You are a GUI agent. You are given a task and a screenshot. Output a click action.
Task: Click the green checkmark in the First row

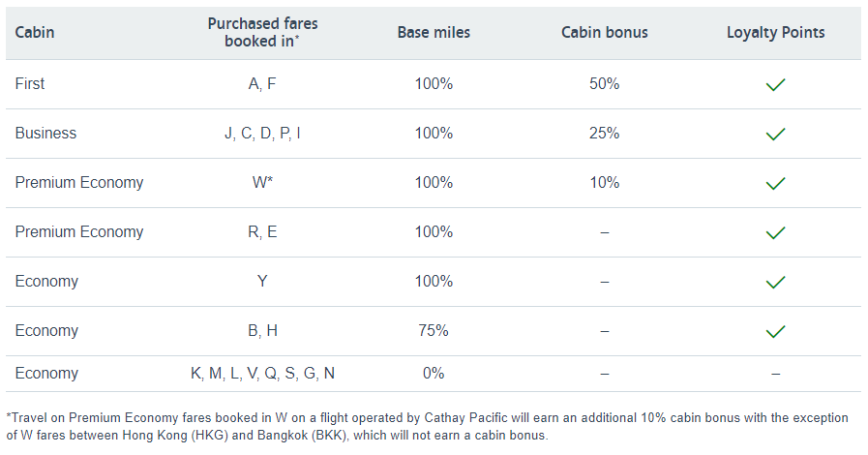pyautogui.click(x=775, y=84)
